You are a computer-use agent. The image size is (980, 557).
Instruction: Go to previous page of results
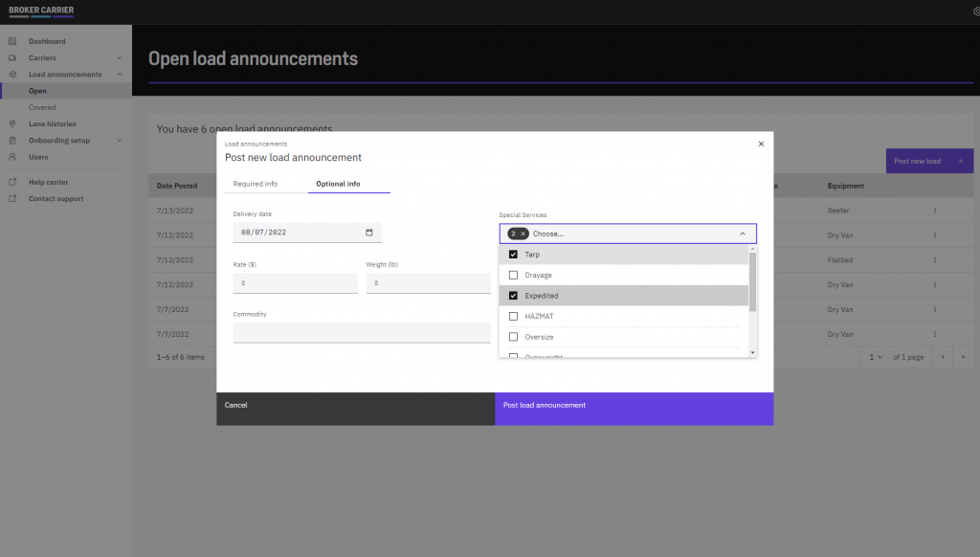point(943,357)
